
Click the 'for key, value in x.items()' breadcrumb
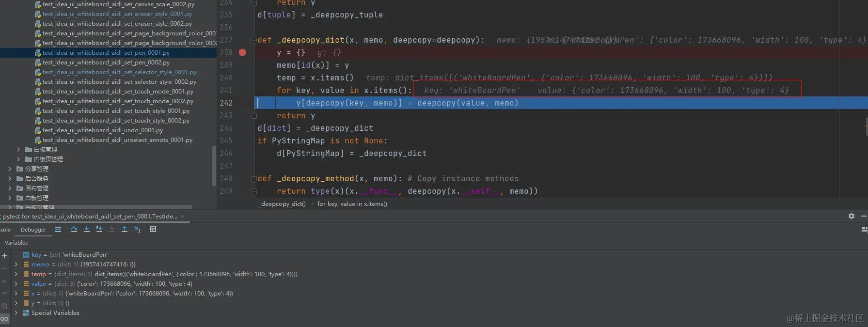pyautogui.click(x=352, y=204)
